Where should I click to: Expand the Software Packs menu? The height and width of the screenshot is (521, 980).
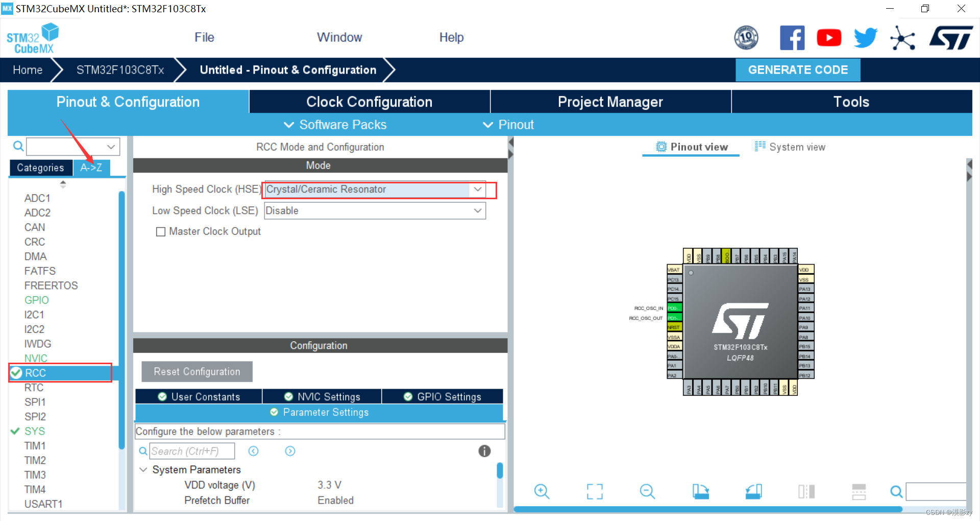tap(334, 125)
